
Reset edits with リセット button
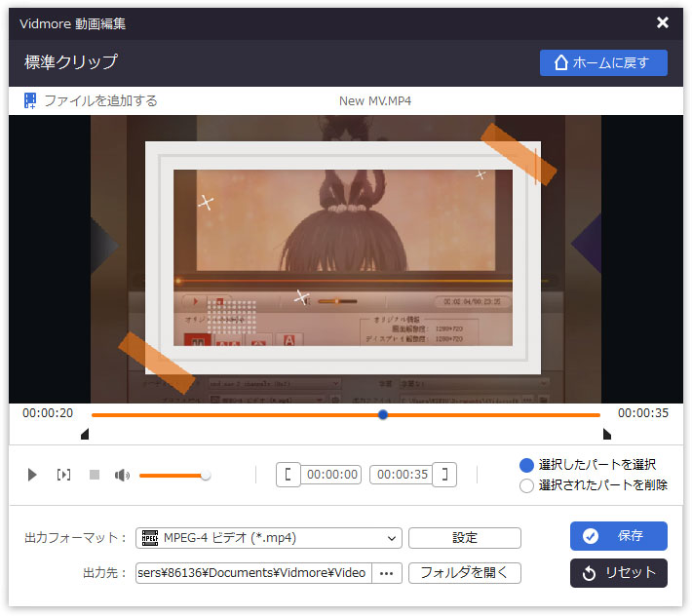tap(619, 573)
